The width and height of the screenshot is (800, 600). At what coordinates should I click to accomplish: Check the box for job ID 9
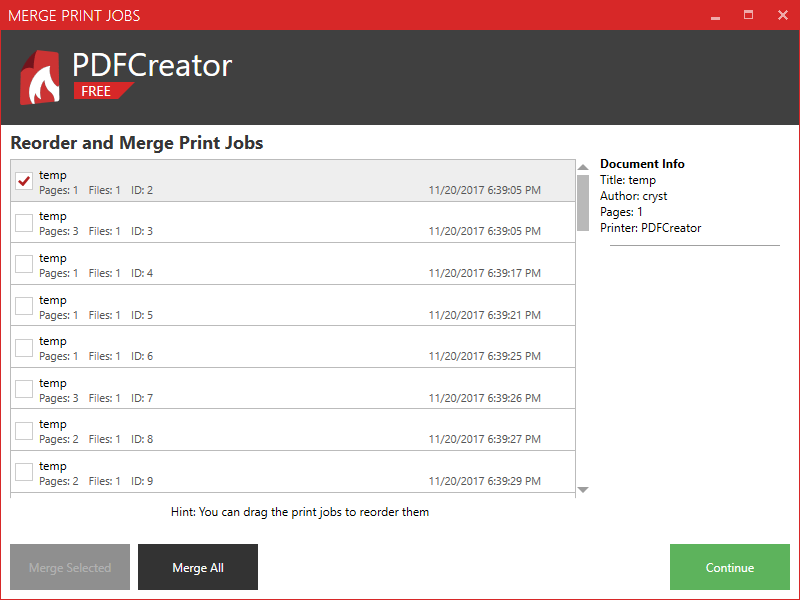pos(25,472)
